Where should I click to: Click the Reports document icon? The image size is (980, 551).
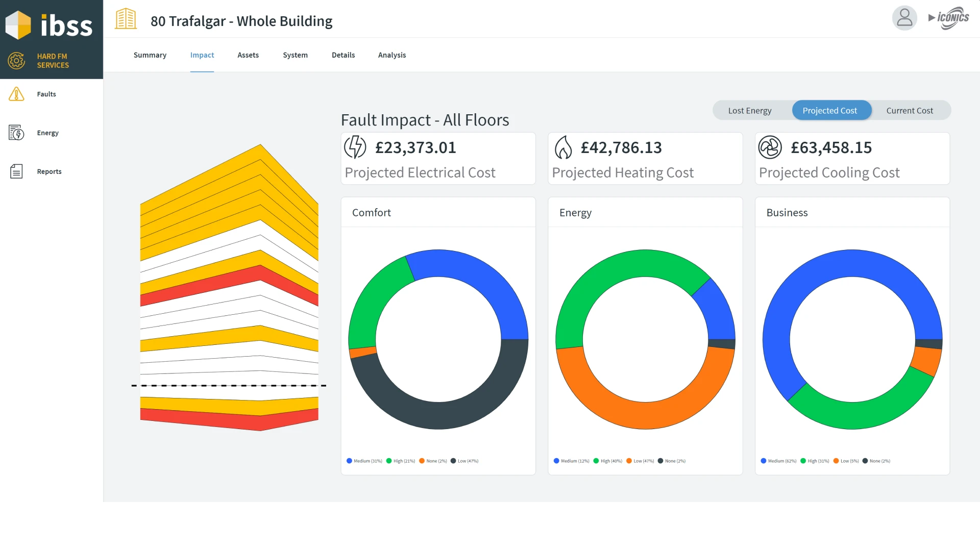tap(16, 171)
